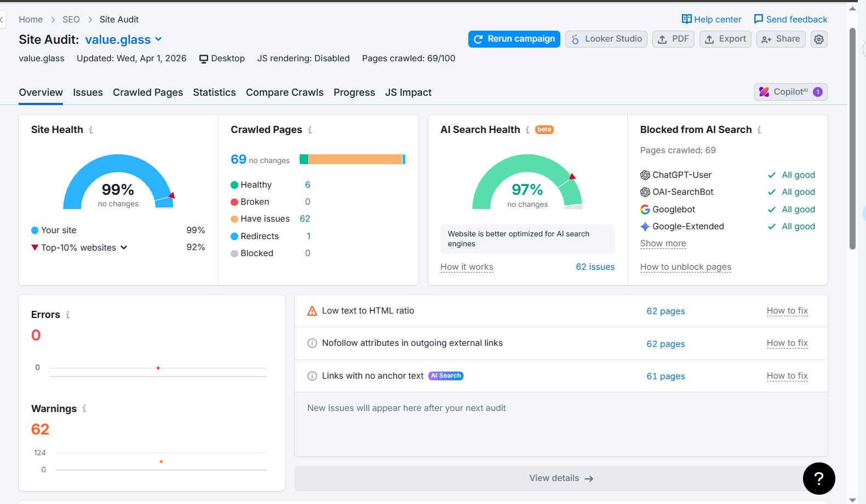Click the orange dot on Warnings chart
This screenshot has width=866, height=504.
[x=161, y=462]
